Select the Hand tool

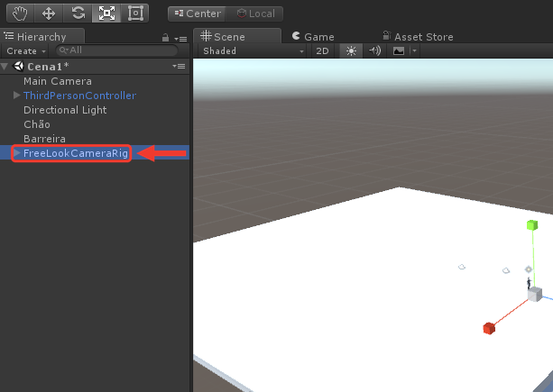(20, 14)
